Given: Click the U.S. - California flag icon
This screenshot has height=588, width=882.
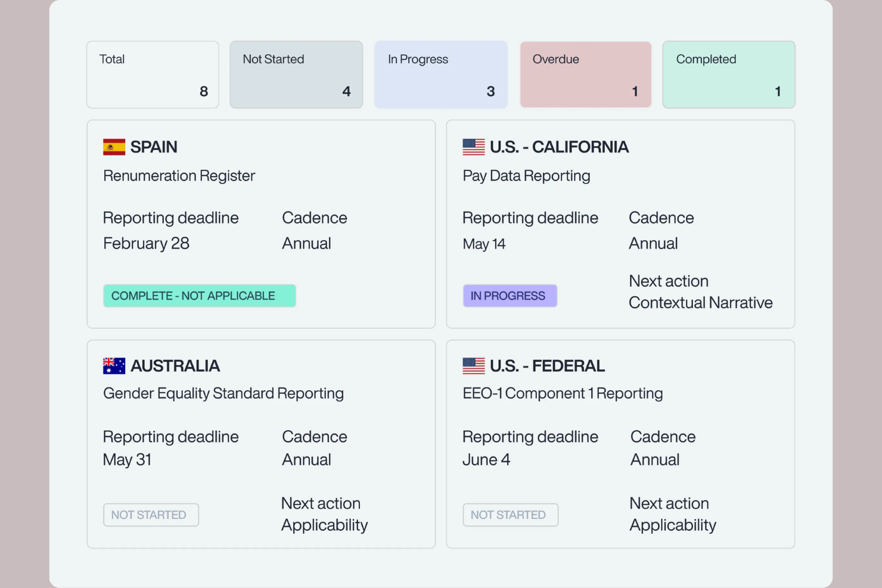Looking at the screenshot, I should click(474, 147).
